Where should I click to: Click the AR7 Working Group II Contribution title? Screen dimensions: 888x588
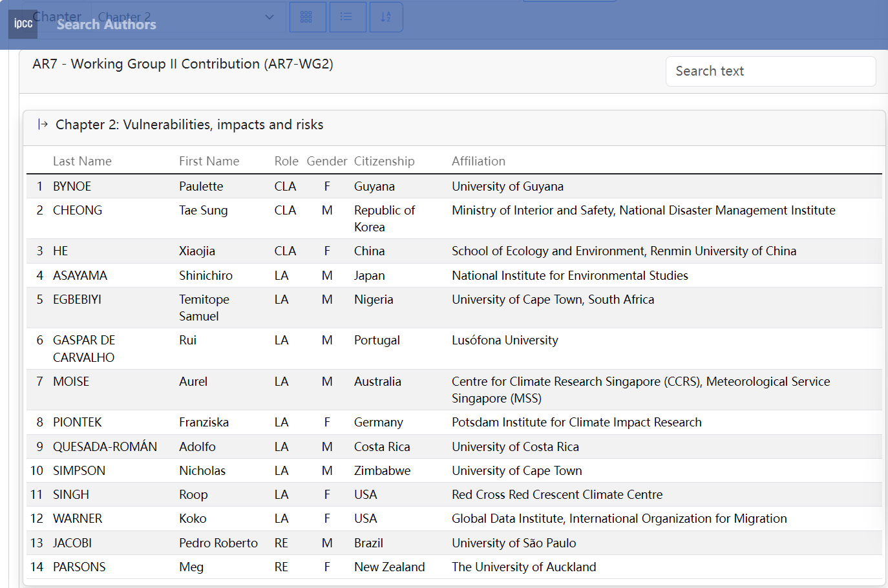183,64
